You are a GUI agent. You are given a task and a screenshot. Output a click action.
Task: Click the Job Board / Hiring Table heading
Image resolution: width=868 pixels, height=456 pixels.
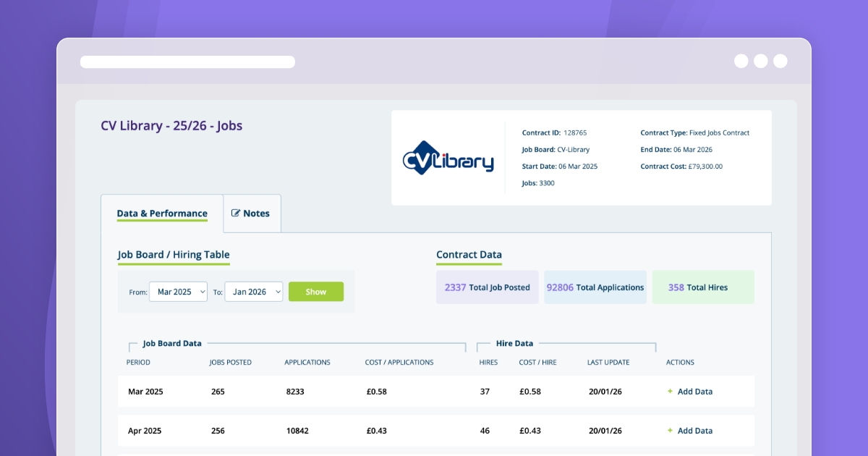click(x=174, y=255)
